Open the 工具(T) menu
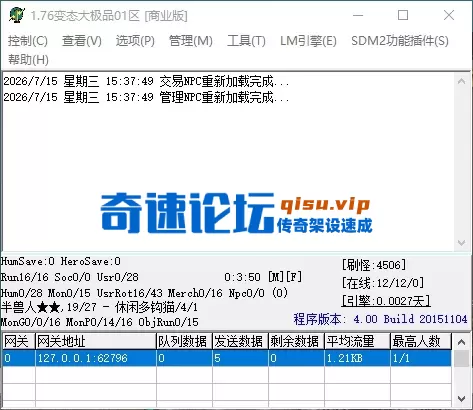The width and height of the screenshot is (473, 410). coord(246,41)
